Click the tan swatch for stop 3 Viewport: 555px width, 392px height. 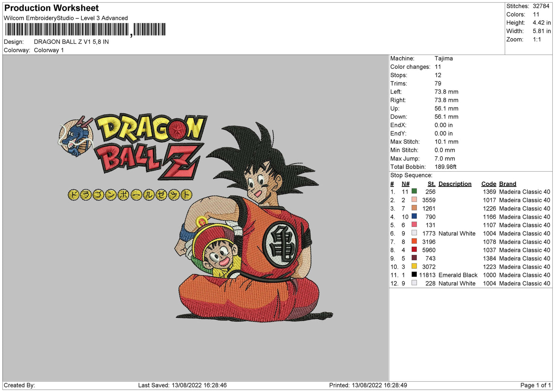click(x=414, y=208)
